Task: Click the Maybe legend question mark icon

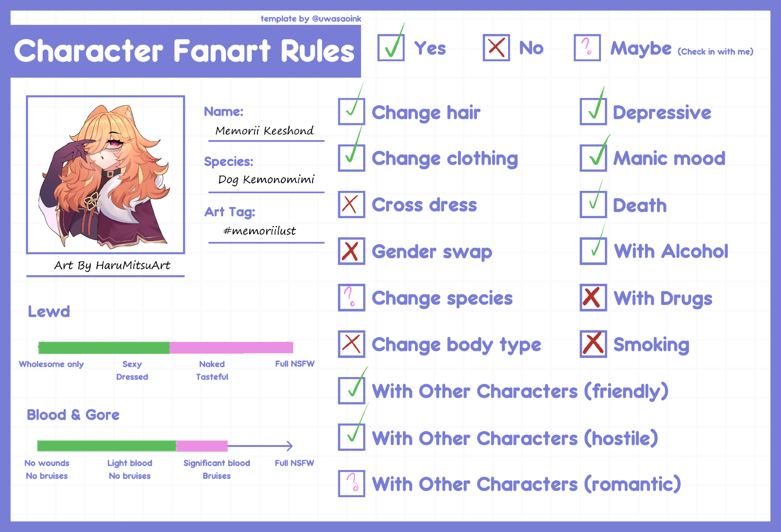Action: click(x=587, y=48)
